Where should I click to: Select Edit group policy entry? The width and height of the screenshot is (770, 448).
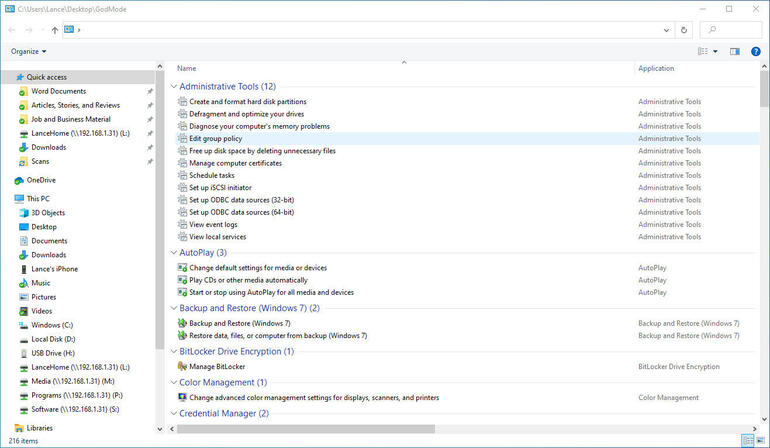pos(215,138)
